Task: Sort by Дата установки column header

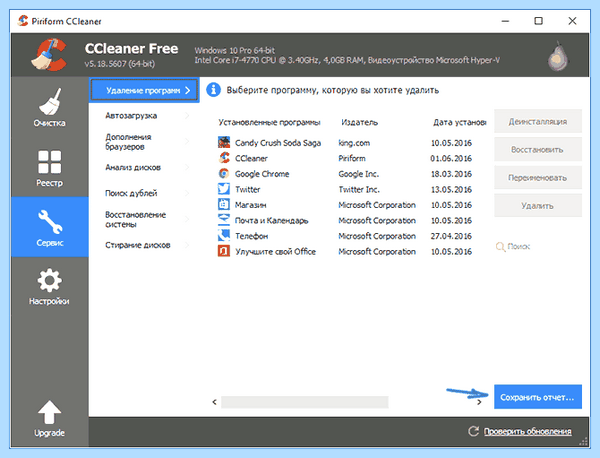Action: coord(459,122)
